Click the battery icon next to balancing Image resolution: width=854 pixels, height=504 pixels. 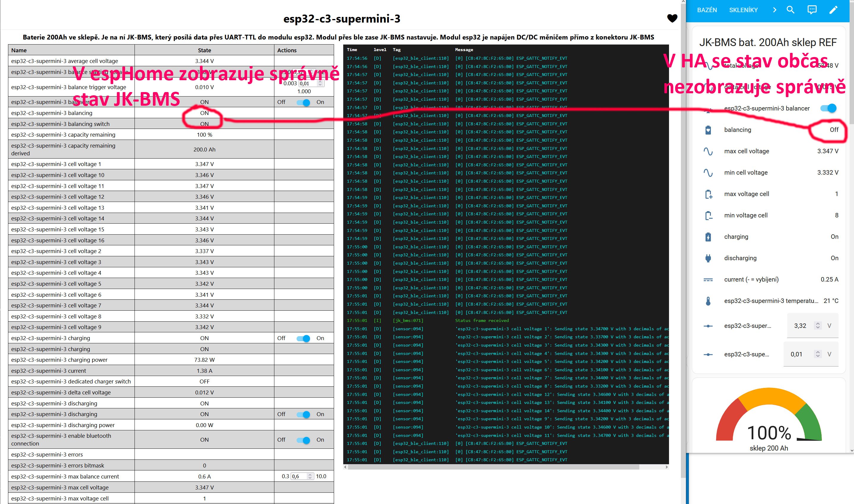(708, 130)
